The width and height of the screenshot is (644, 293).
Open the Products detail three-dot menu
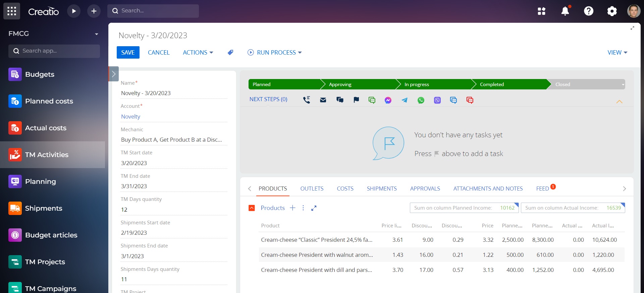(303, 208)
